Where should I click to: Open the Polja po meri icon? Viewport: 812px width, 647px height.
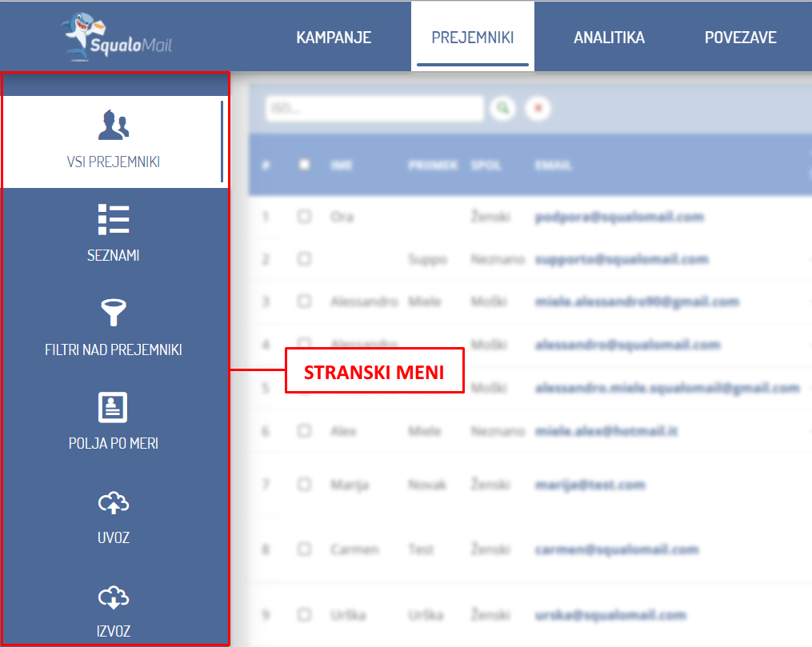click(x=114, y=407)
